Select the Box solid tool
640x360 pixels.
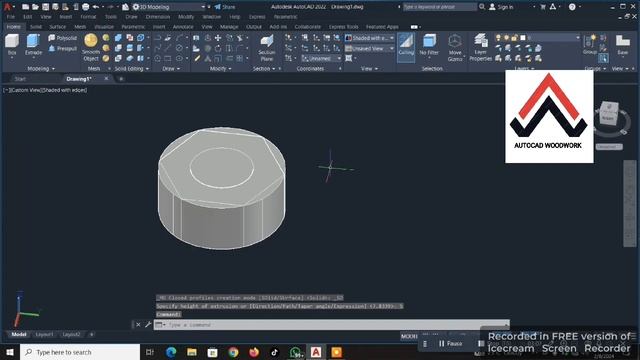[x=12, y=45]
